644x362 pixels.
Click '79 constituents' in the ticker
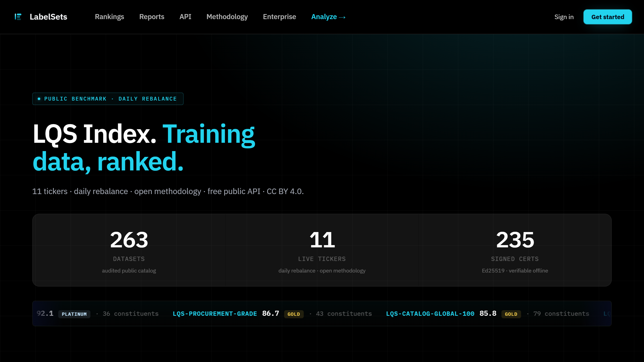click(x=561, y=314)
